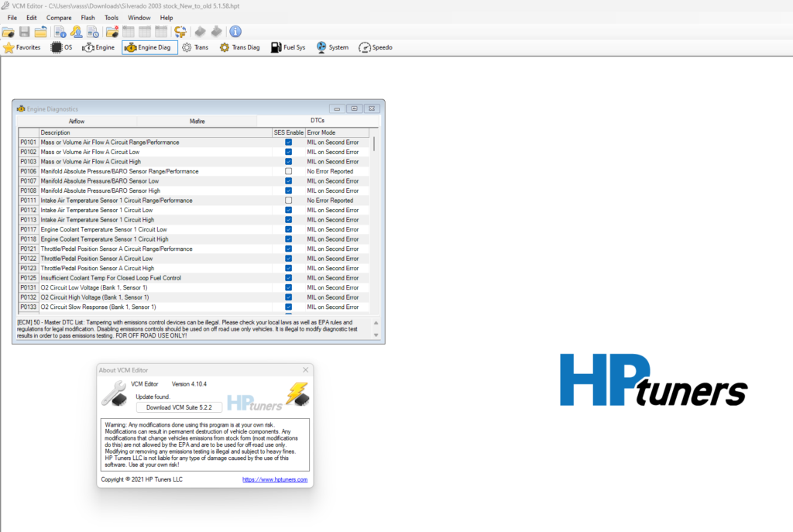Screen dimensions: 793x532
Task: Open the Help menu
Action: pyautogui.click(x=166, y=18)
